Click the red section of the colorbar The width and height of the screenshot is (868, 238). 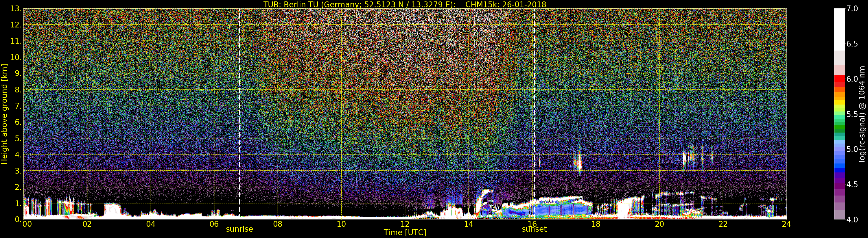(839, 81)
